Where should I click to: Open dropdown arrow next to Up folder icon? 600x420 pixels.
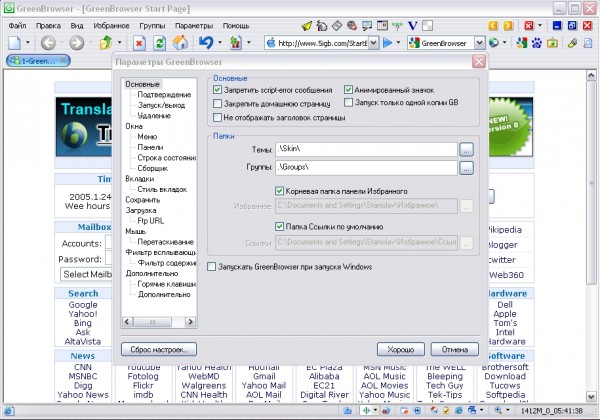(x=119, y=42)
